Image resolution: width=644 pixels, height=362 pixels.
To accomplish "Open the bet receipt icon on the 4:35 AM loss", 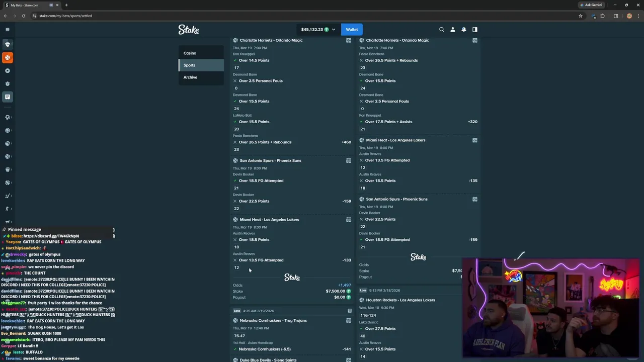I will point(349,311).
